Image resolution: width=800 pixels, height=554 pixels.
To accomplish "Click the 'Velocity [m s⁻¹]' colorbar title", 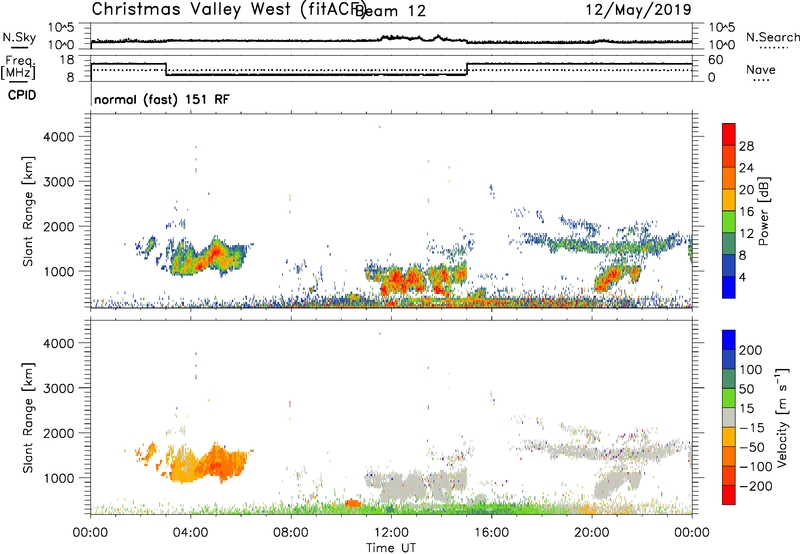I will [782, 417].
